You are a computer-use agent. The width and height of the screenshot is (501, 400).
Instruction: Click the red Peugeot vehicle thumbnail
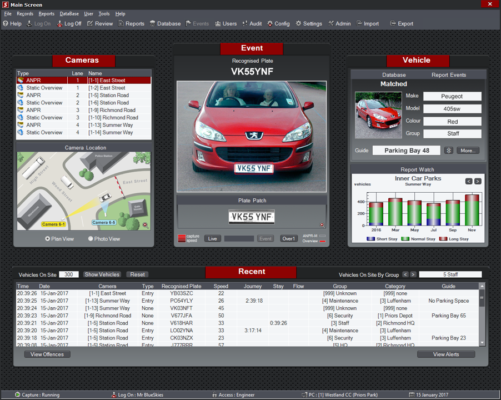378,115
